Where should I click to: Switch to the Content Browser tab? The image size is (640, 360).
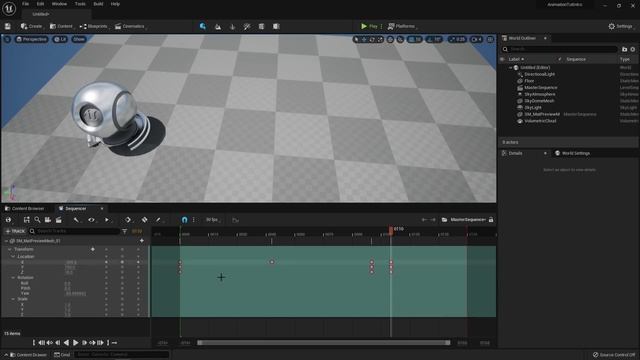[x=28, y=209]
